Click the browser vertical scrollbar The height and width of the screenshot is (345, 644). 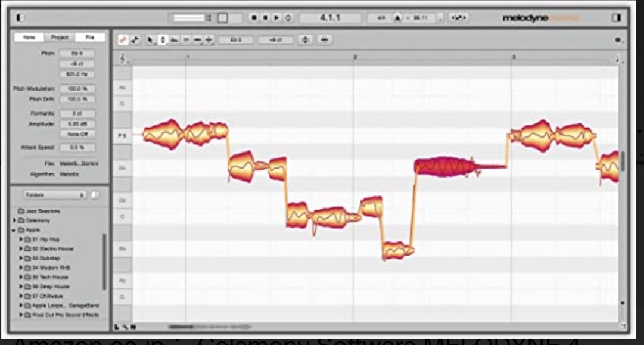104,262
